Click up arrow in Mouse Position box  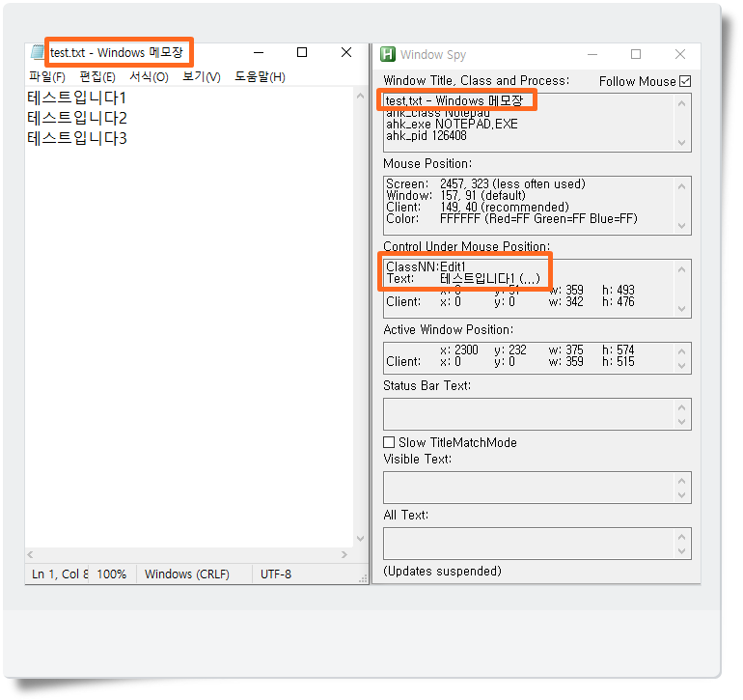[681, 186]
